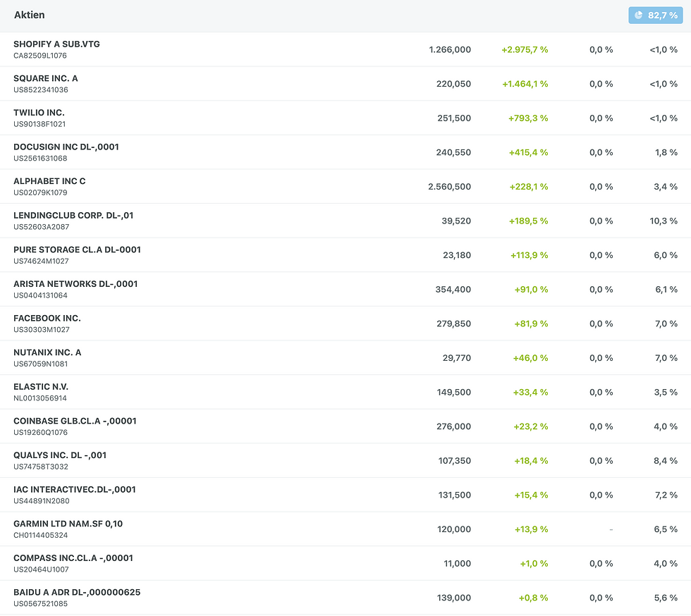Click Square price 220,050
This screenshot has height=616, width=691.
click(453, 84)
